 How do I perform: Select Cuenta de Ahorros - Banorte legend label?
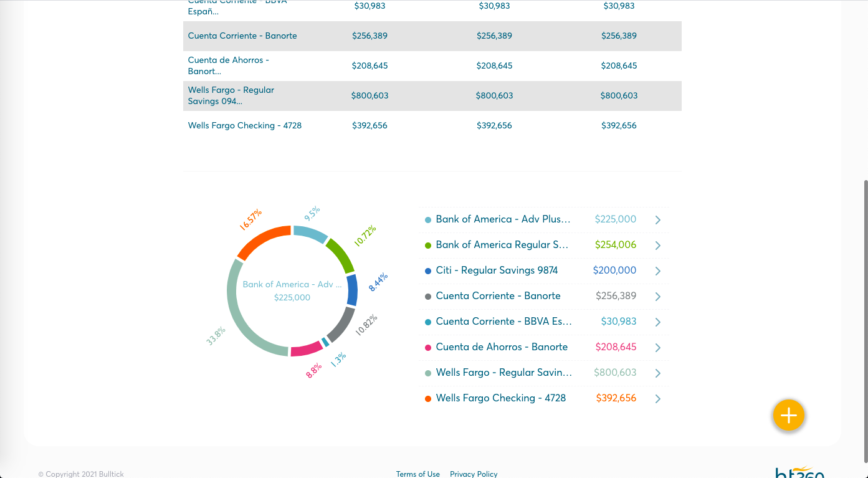(502, 347)
